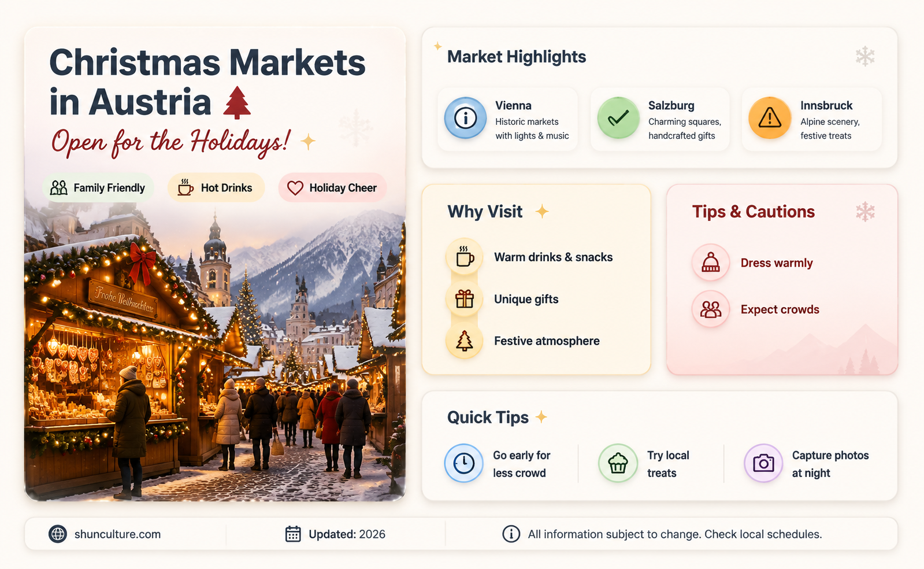Click the Warm drinks & snacks text
This screenshot has height=569, width=924.
(553, 257)
